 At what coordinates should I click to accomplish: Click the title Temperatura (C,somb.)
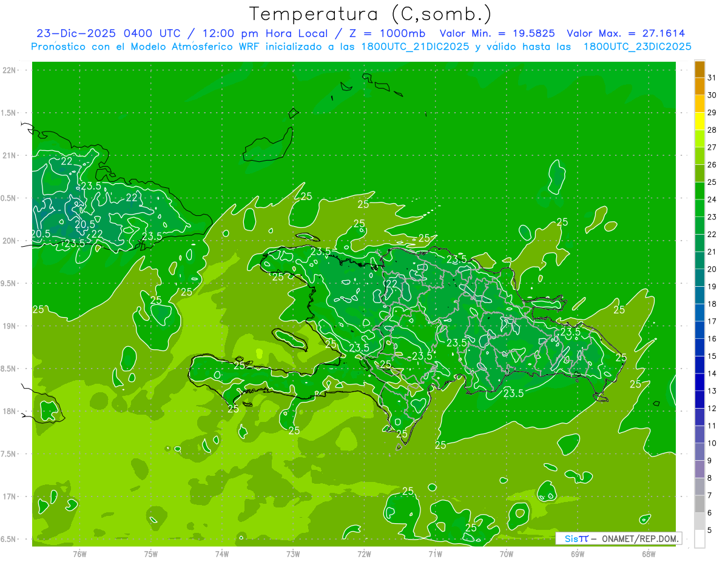[x=371, y=14]
